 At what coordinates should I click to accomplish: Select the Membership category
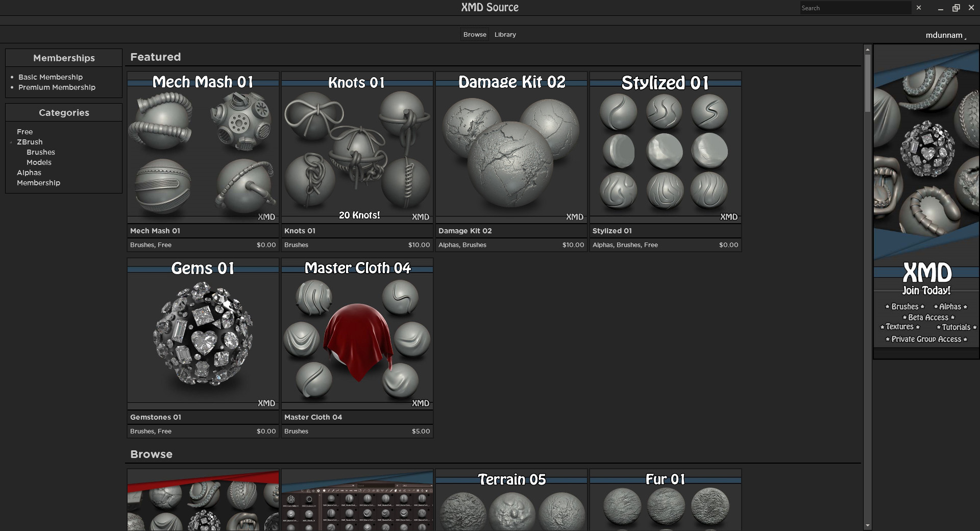point(38,183)
